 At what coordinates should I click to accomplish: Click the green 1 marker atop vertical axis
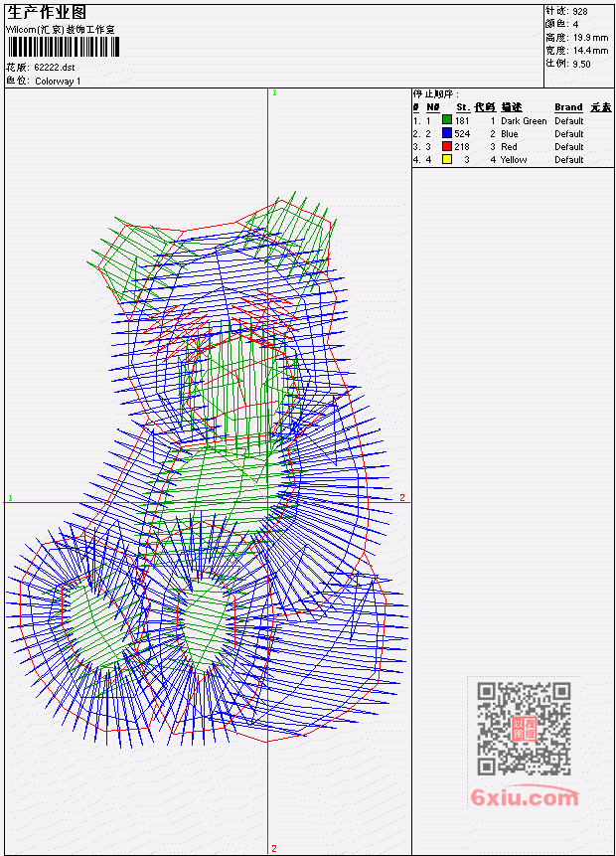pos(274,92)
